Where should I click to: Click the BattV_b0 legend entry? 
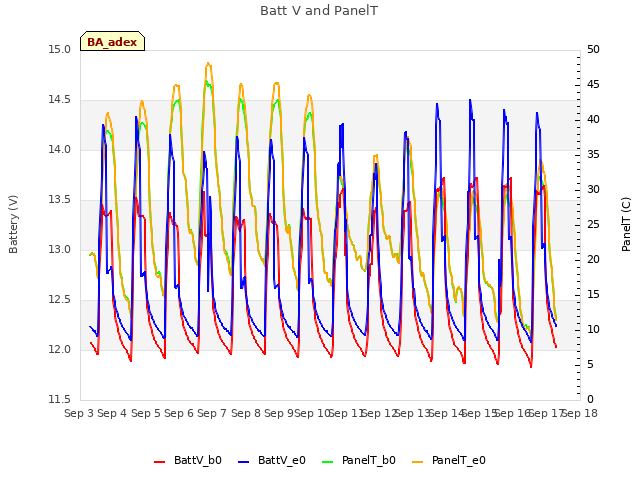(188, 460)
